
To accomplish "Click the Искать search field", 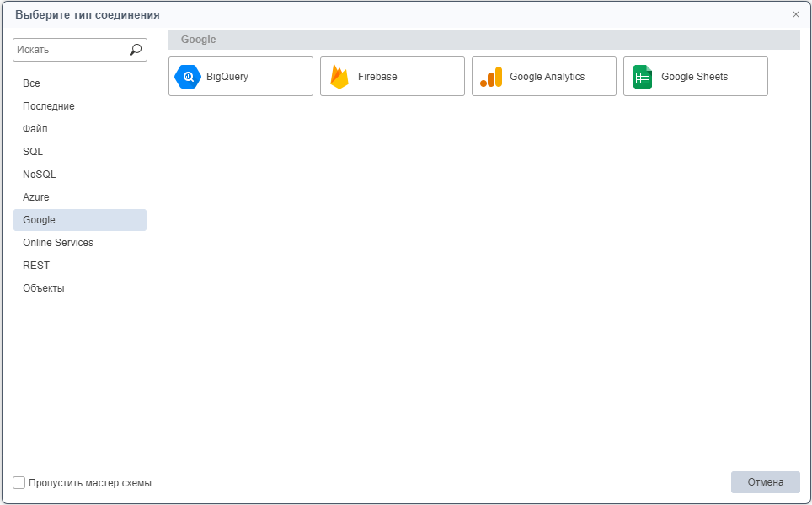I will coord(70,50).
